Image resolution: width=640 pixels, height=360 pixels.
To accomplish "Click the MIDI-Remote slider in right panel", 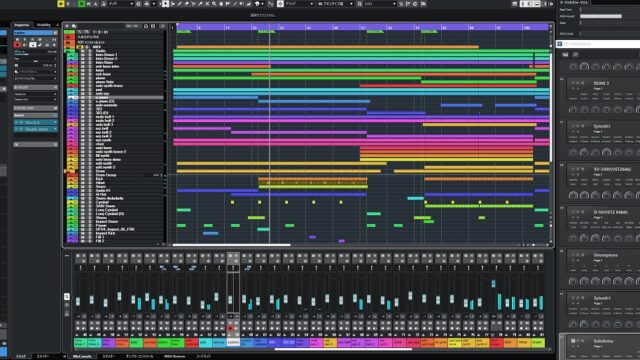I will pos(600,16).
